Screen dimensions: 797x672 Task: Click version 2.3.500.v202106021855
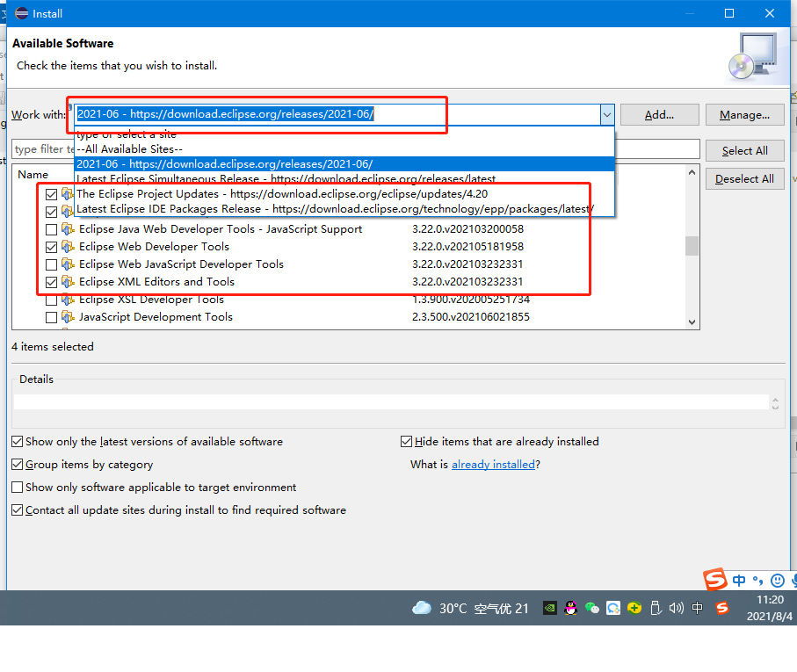coord(471,317)
